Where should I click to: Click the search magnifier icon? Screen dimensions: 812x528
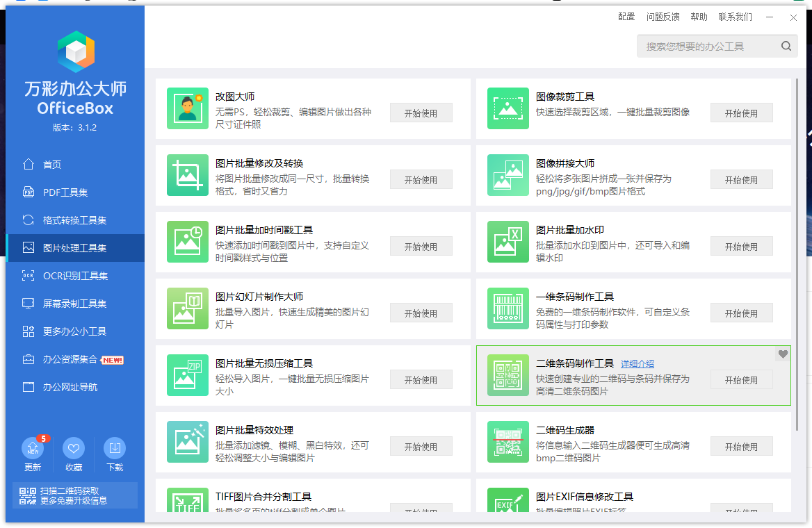point(786,46)
